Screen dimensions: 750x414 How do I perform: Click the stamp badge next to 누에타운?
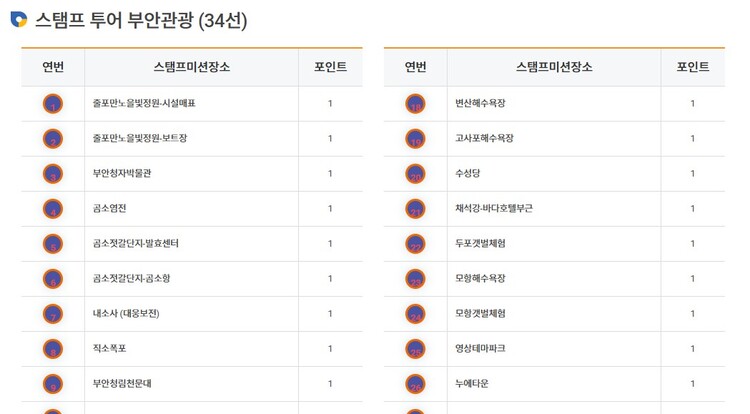(415, 384)
